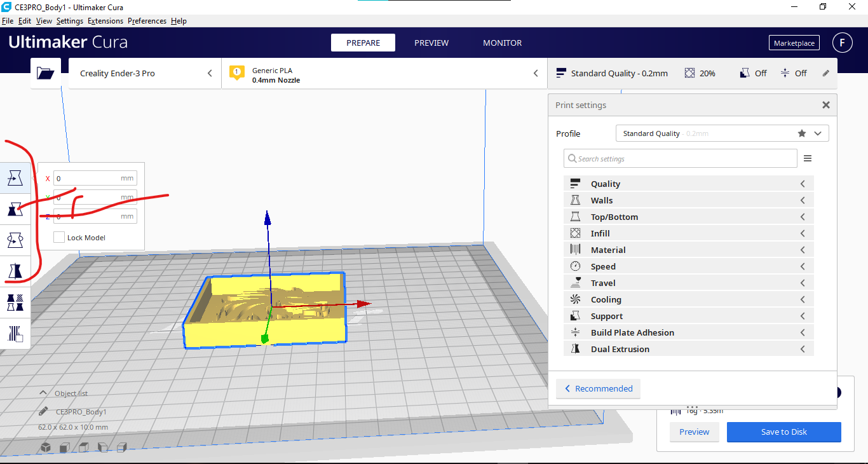Click the X position input field

pyautogui.click(x=95, y=178)
